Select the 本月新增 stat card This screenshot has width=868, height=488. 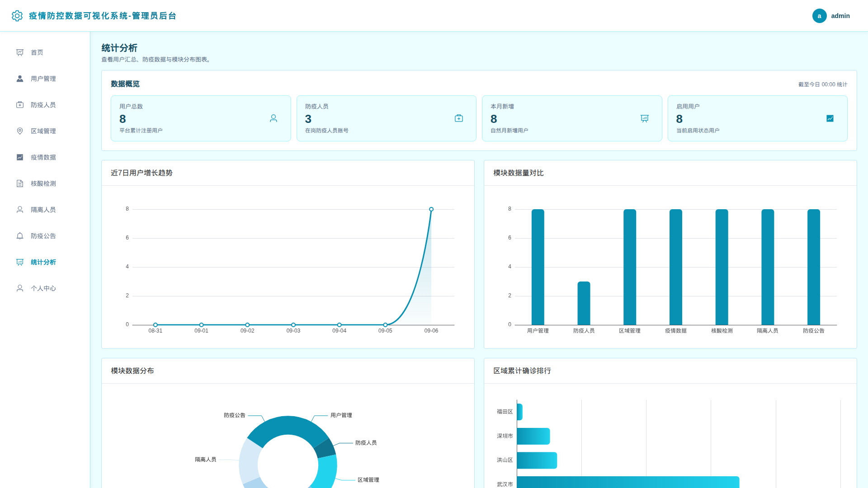pyautogui.click(x=572, y=118)
